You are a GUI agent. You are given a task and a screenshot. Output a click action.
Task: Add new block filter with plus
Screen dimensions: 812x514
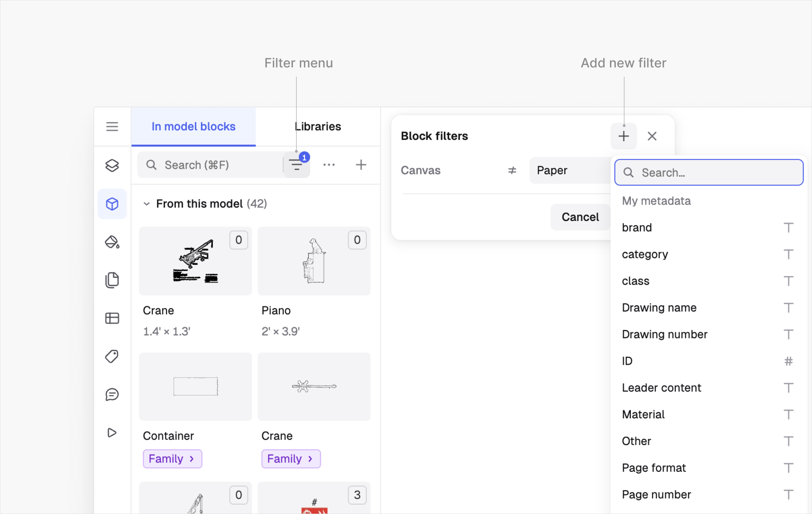tap(623, 136)
